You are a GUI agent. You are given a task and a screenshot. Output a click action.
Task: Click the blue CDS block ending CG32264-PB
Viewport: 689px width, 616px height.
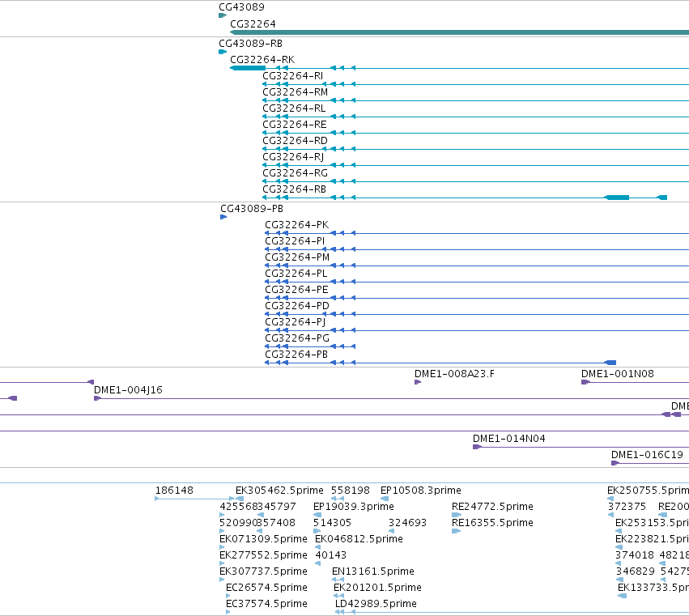[x=610, y=363]
